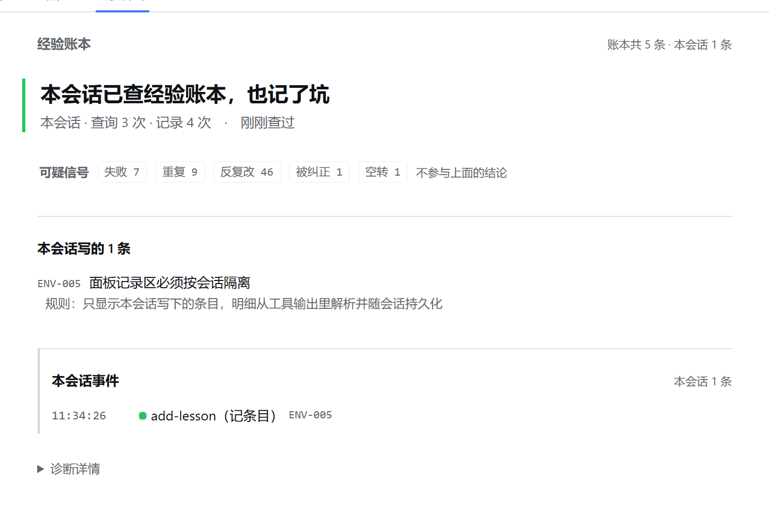Expand the 诊断详情 disclosure triangle
769x532 pixels.
click(x=41, y=469)
